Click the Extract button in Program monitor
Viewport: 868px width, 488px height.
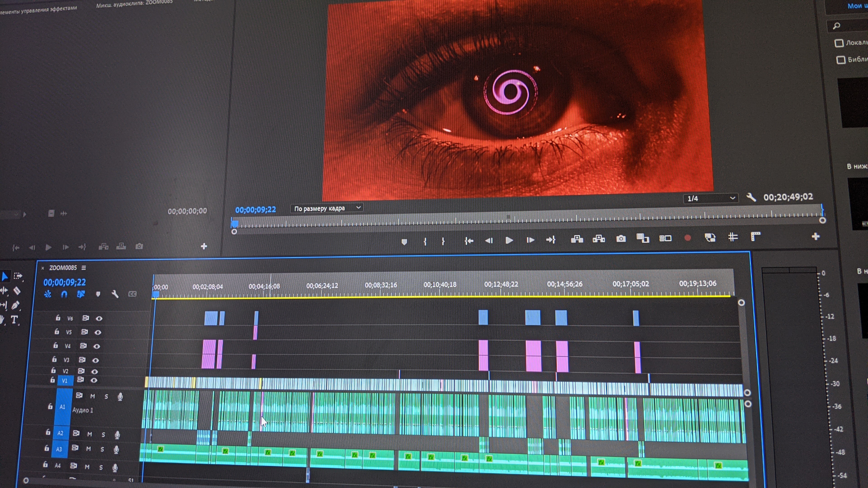[x=599, y=239]
